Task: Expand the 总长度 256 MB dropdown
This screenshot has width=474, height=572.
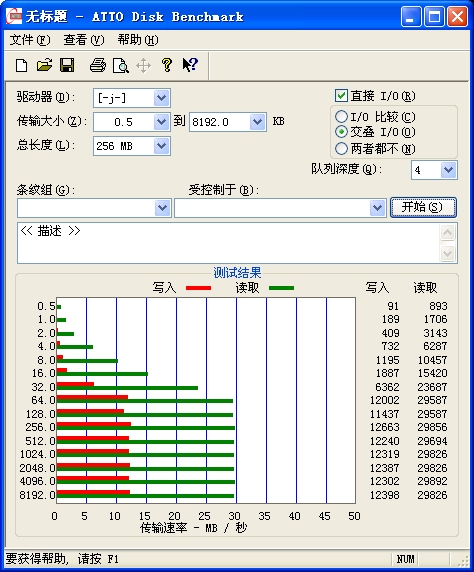Action: point(161,146)
